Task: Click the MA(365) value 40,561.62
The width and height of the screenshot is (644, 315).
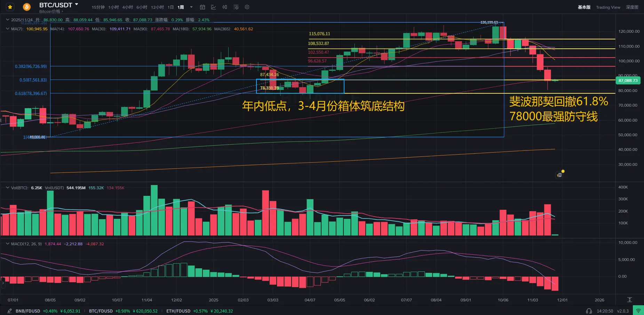Action: pyautogui.click(x=244, y=29)
